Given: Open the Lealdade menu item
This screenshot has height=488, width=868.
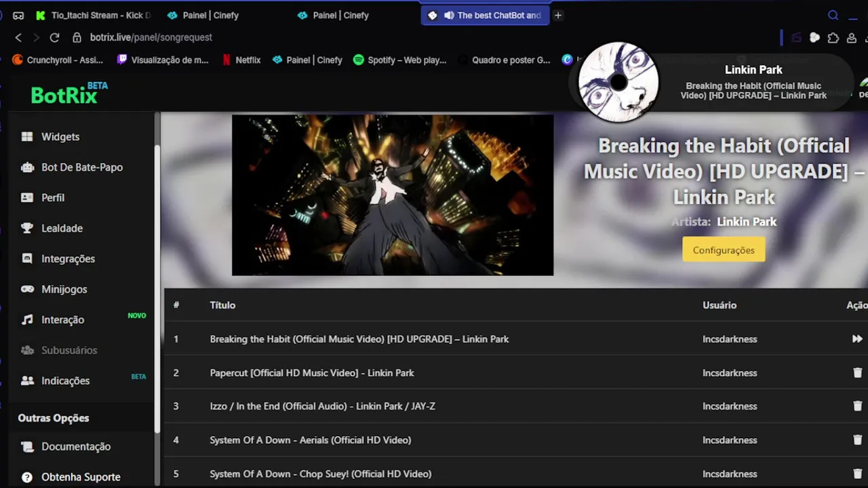Looking at the screenshot, I should 62,228.
